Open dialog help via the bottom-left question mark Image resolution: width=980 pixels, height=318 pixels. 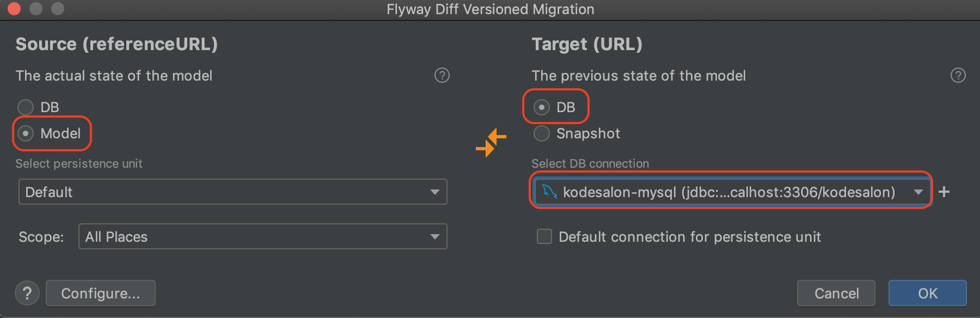click(27, 293)
